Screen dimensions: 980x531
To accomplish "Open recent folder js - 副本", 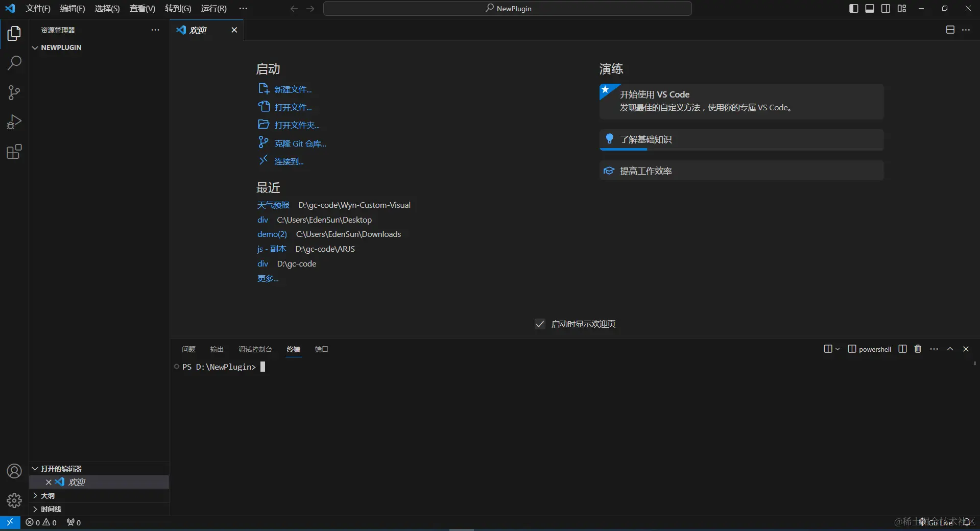I will pyautogui.click(x=272, y=249).
